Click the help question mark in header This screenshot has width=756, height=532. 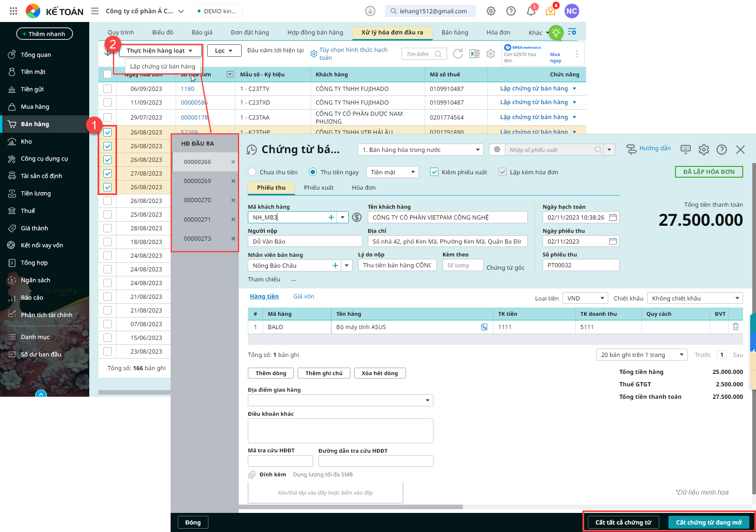click(511, 11)
